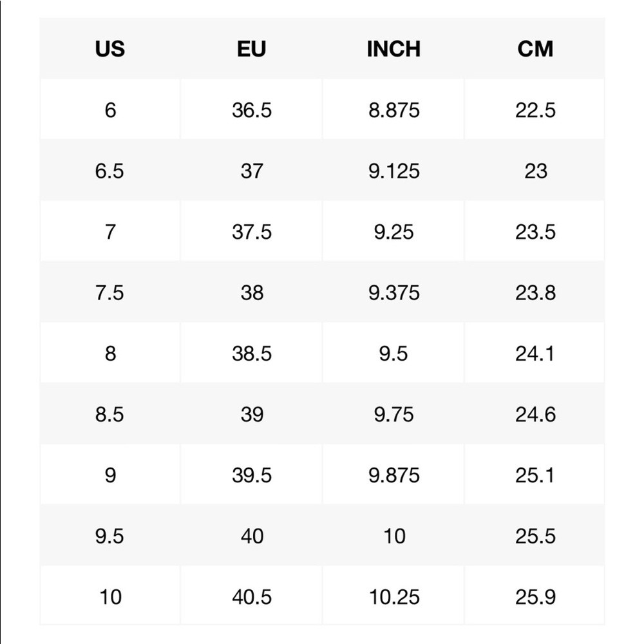
Task: Select the 25.5 cm cell
Action: 535,535
